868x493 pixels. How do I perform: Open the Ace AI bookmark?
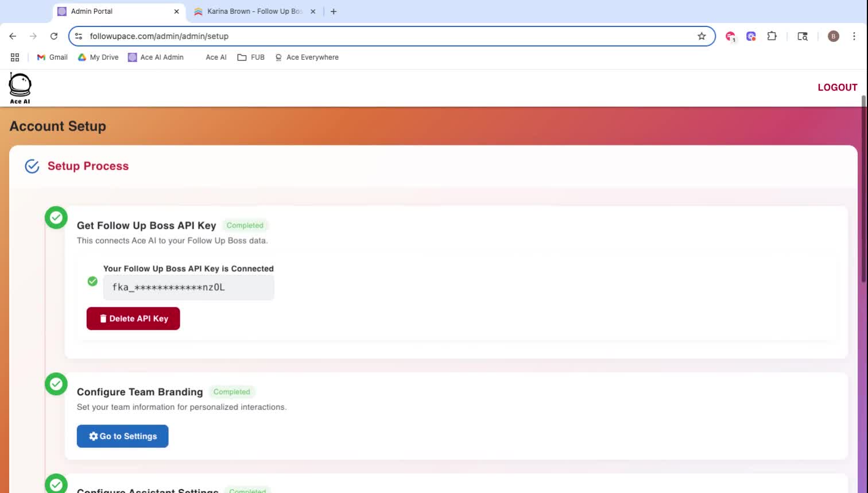point(216,57)
